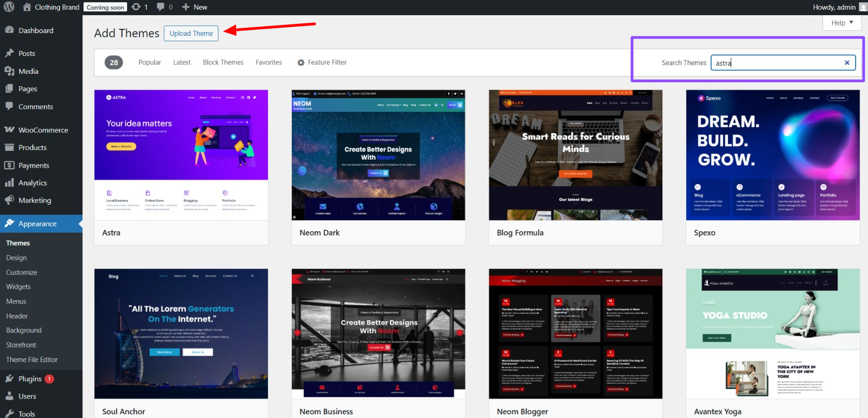Select the Neom Business theme thumbnail

(x=378, y=334)
